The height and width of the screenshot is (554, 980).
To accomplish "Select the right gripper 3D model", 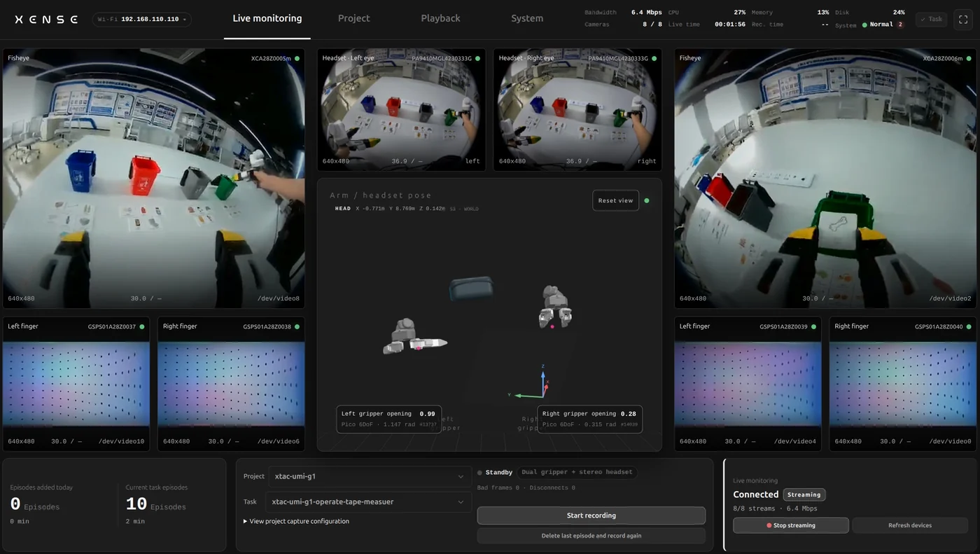I will tap(555, 307).
